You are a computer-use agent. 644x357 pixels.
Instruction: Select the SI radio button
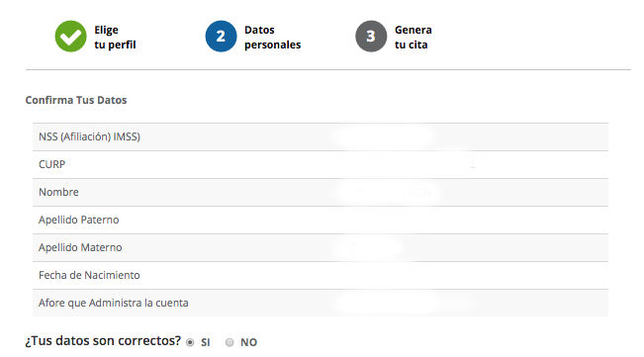tap(190, 342)
